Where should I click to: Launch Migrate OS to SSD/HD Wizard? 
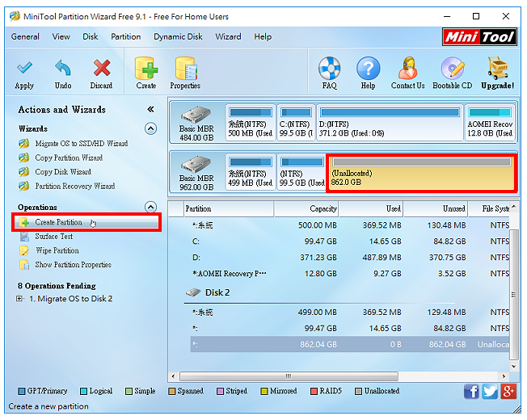point(82,143)
